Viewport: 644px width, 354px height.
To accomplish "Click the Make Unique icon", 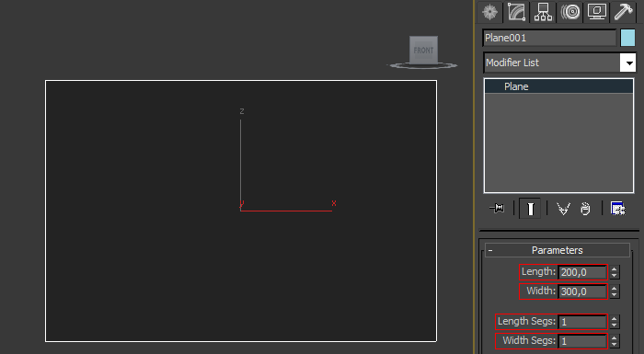I will (563, 209).
